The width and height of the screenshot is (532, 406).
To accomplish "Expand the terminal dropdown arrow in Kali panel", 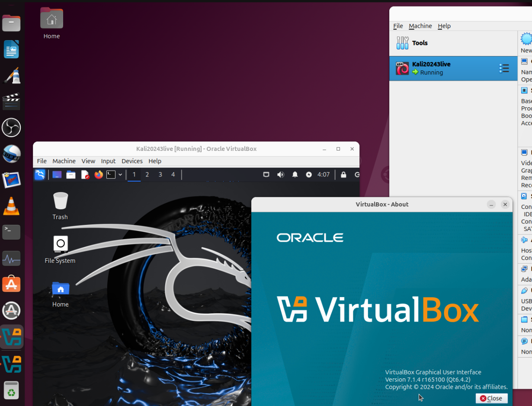I will click(120, 175).
